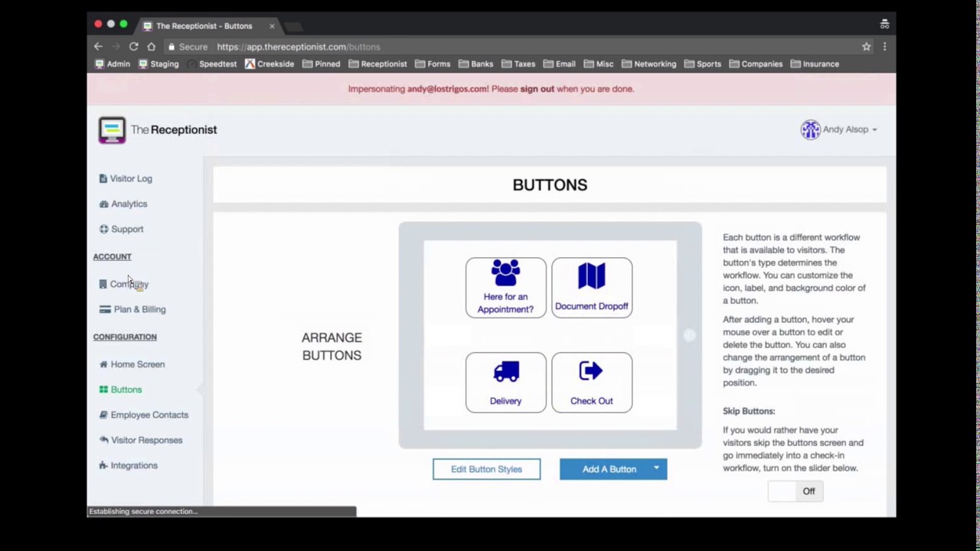Viewport: 980px width, 551px height.
Task: Click the Skip Buttons: heading text
Action: [749, 411]
